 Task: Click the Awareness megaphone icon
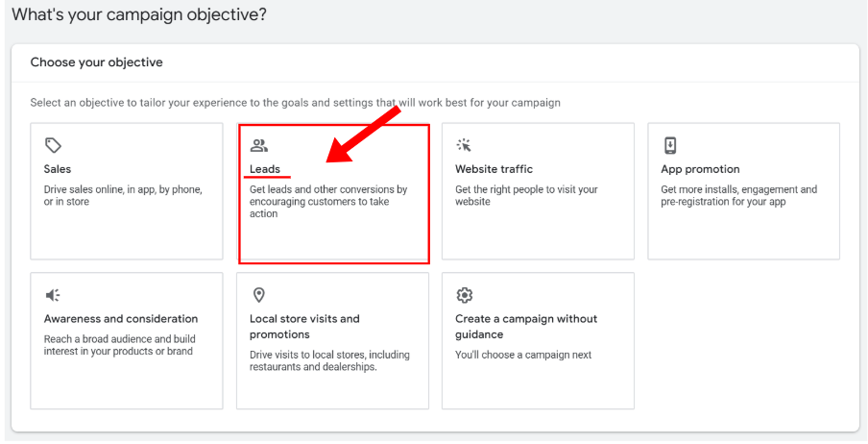[x=54, y=295]
